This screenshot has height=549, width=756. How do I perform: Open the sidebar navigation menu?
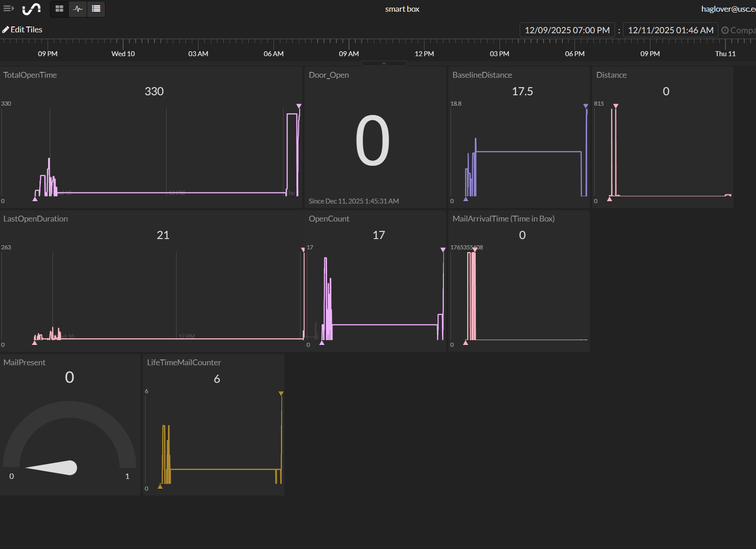[8, 8]
